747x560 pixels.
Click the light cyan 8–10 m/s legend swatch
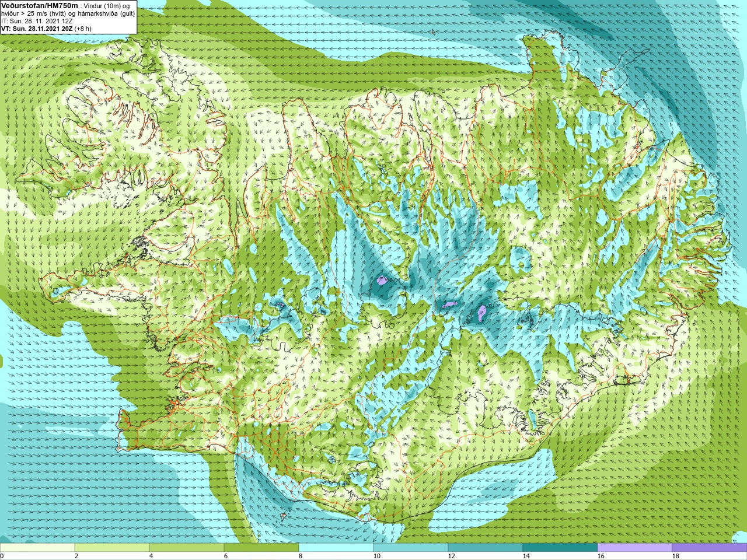coord(336,548)
